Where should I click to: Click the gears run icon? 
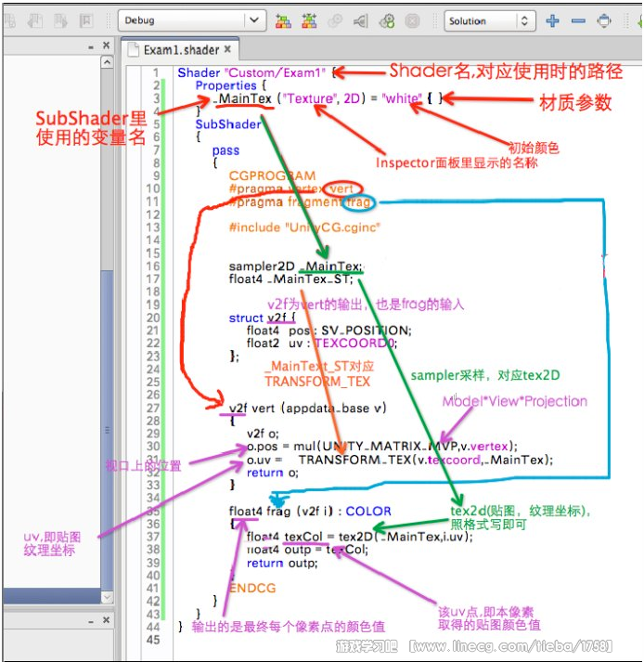click(x=387, y=20)
